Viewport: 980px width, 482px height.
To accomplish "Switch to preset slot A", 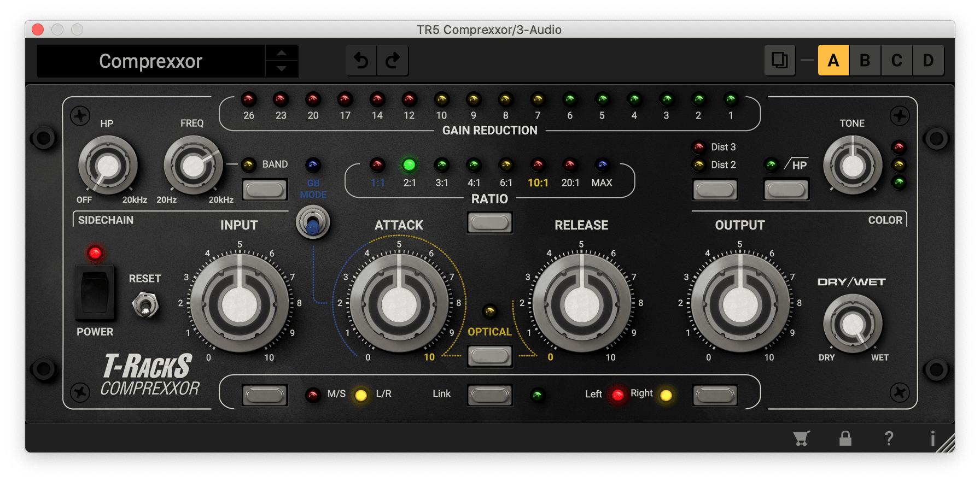I will 833,60.
